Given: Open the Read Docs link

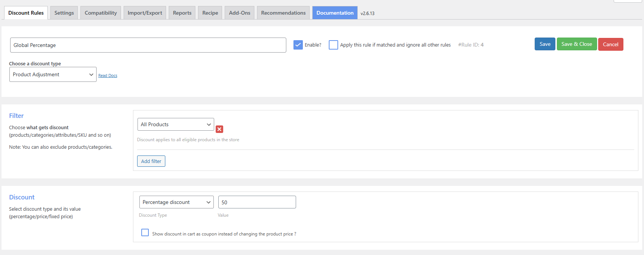Looking at the screenshot, I should (x=108, y=75).
